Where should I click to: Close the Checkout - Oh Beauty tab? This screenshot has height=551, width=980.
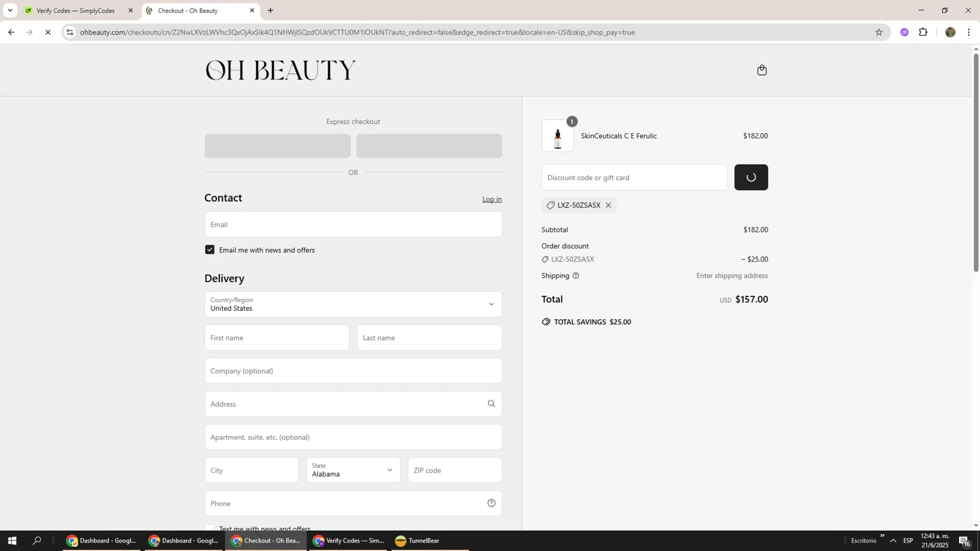(x=252, y=10)
